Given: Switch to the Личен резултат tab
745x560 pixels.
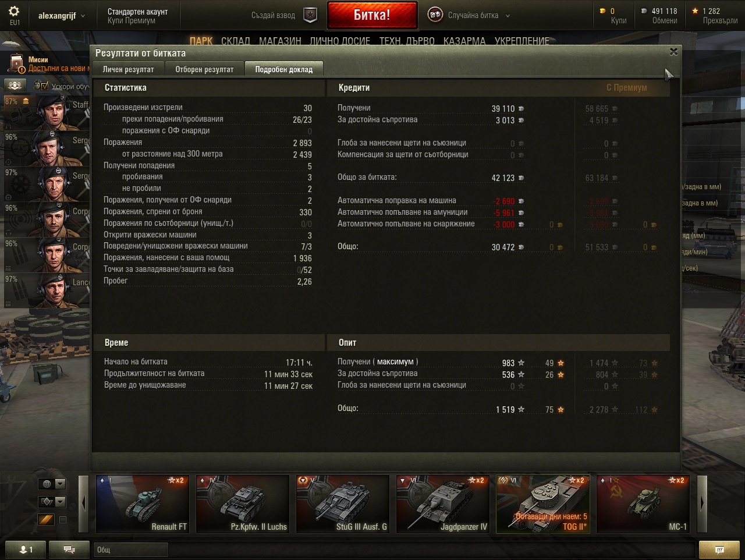Looking at the screenshot, I should click(x=128, y=69).
